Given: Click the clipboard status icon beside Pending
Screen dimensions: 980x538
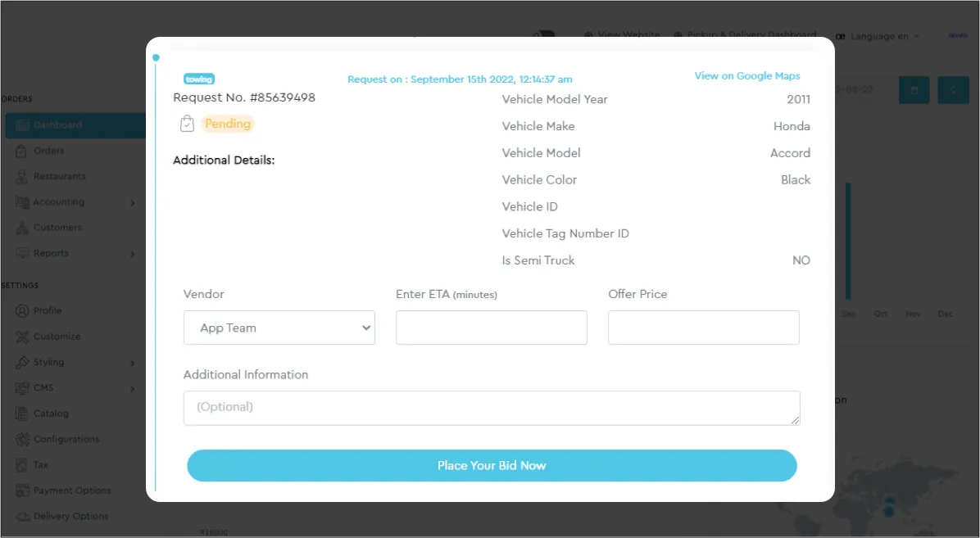Looking at the screenshot, I should coord(187,124).
